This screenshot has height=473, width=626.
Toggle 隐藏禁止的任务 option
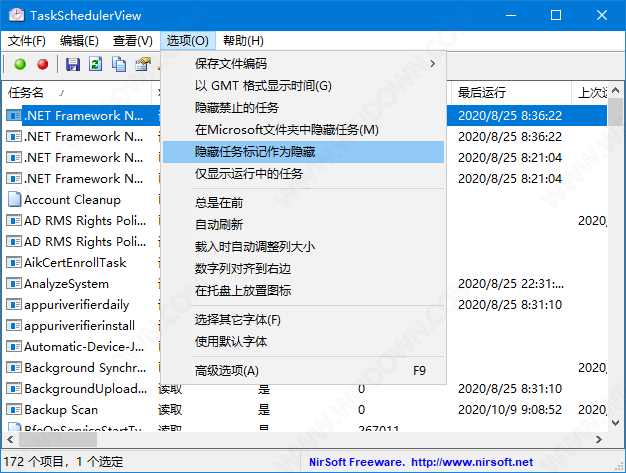click(237, 108)
